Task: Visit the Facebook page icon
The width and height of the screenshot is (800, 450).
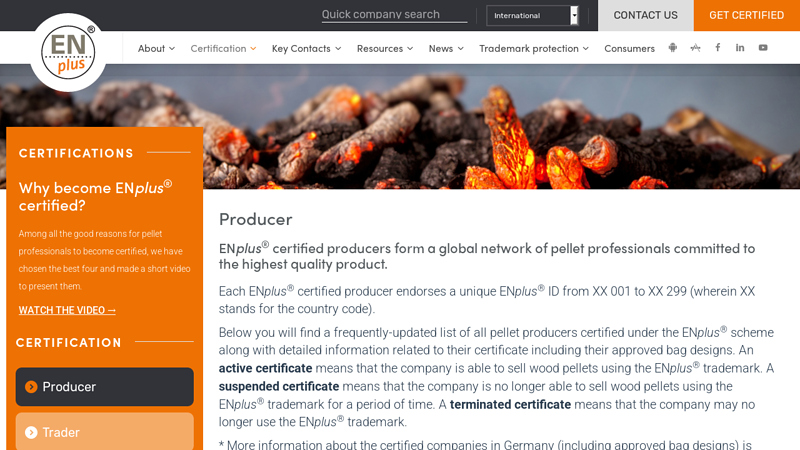Action: tap(717, 48)
